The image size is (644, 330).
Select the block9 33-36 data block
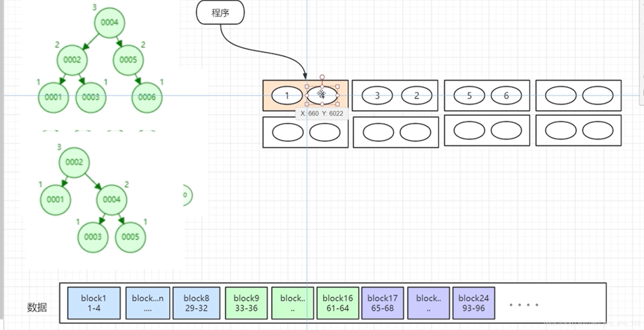(x=247, y=303)
